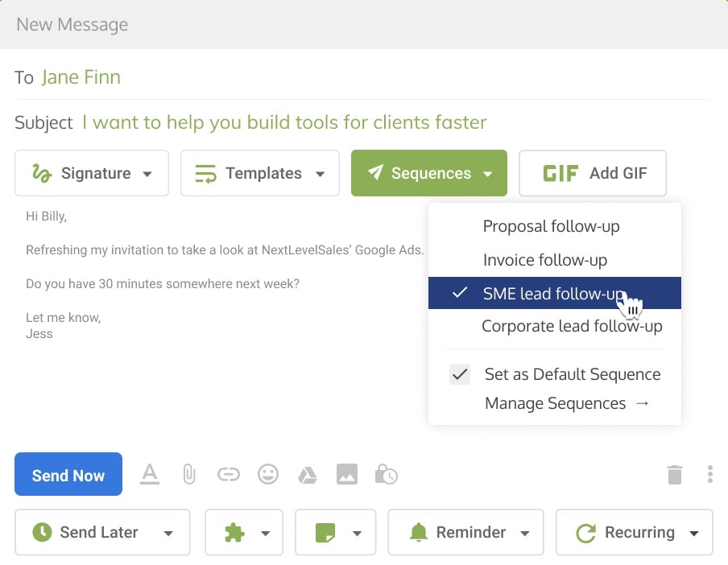Collapse the Sequences dropdown
Image resolution: width=728 pixels, height=565 pixels.
(429, 173)
